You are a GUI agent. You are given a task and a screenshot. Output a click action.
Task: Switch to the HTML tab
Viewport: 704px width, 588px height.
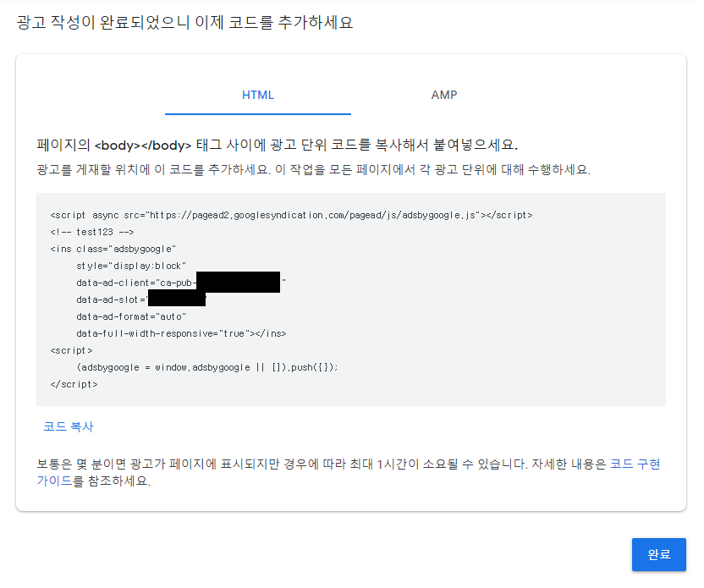tap(258, 95)
